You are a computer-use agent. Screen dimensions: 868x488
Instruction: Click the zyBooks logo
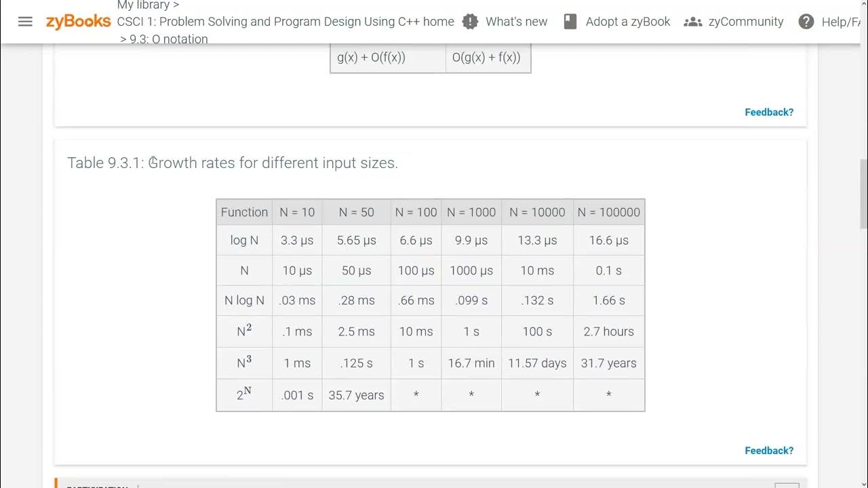point(78,22)
